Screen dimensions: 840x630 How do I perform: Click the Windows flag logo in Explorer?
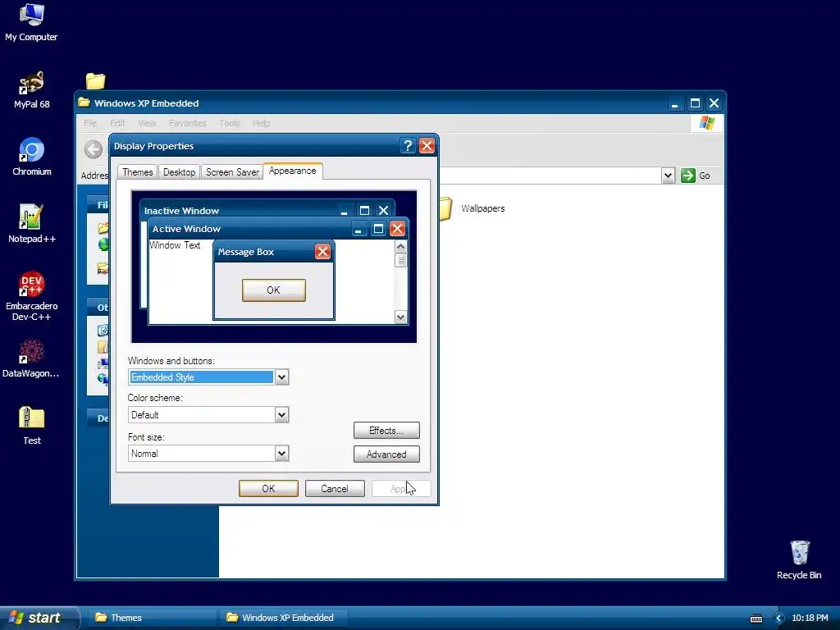[x=706, y=123]
